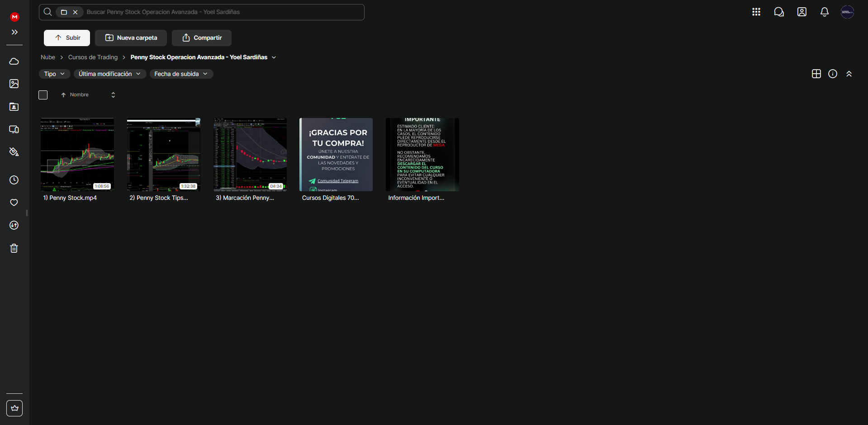
Task: Go to Cursos de Trading breadcrumb
Action: (x=93, y=57)
